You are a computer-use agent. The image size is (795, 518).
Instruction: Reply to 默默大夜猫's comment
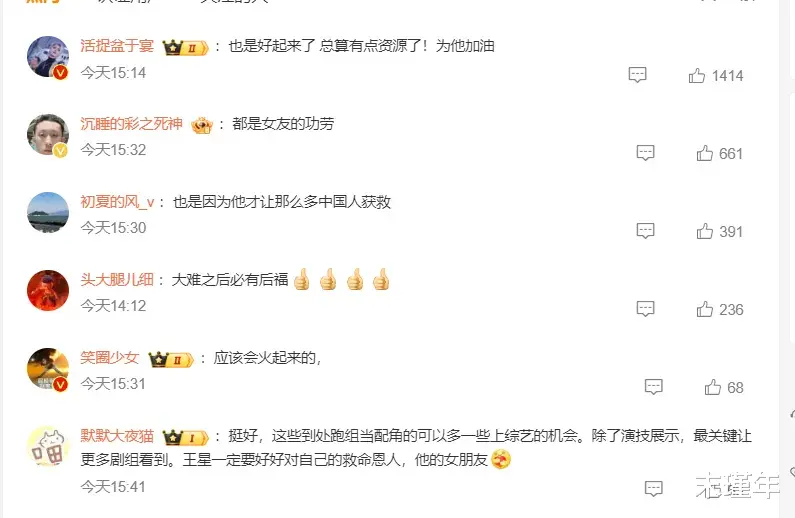pos(654,489)
